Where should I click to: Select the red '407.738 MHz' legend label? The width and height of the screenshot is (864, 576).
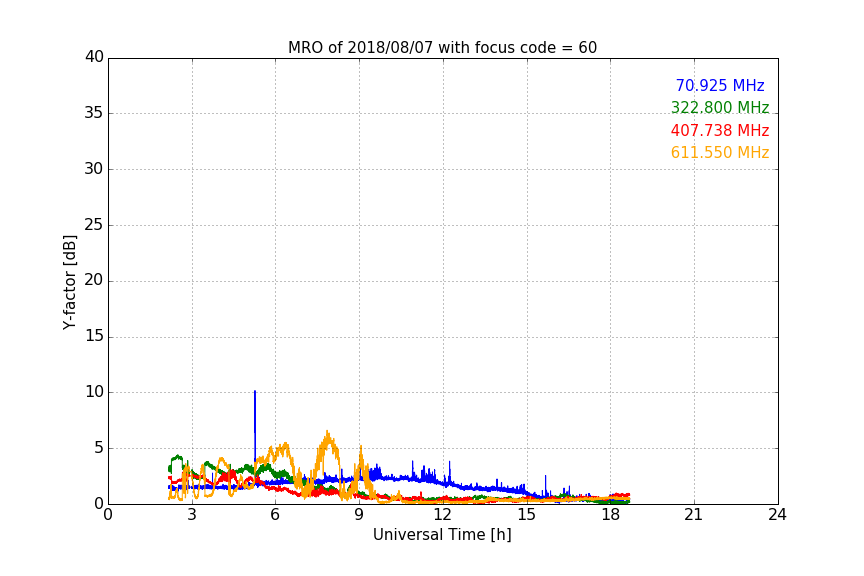[720, 131]
